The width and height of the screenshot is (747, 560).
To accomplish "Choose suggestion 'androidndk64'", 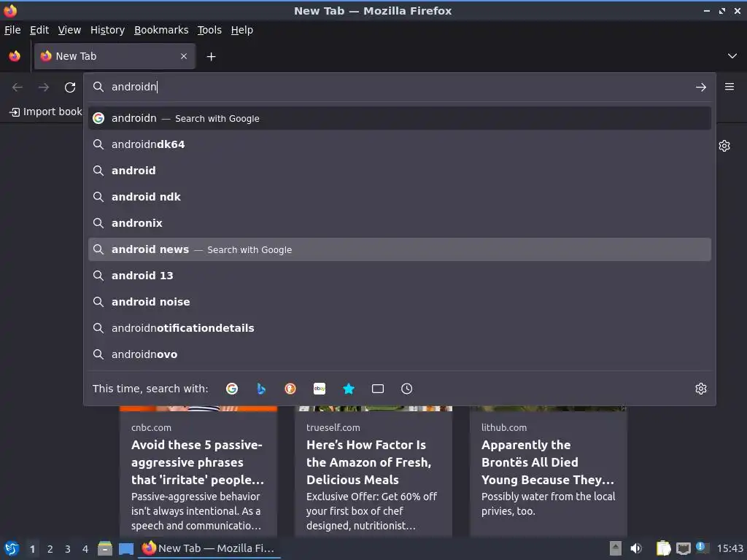I will [399, 144].
